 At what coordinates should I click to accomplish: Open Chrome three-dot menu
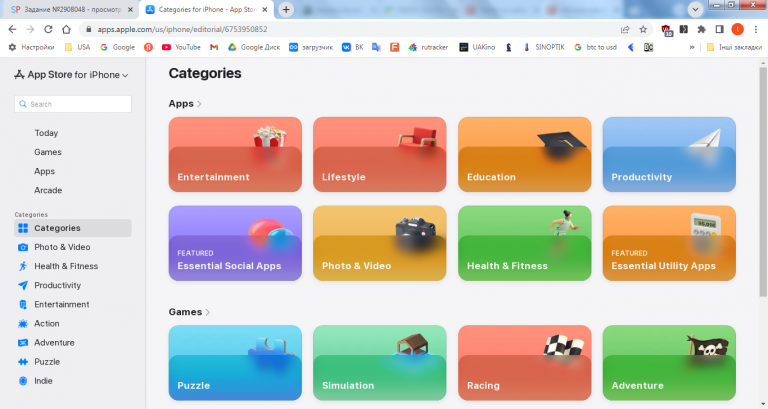(x=756, y=29)
